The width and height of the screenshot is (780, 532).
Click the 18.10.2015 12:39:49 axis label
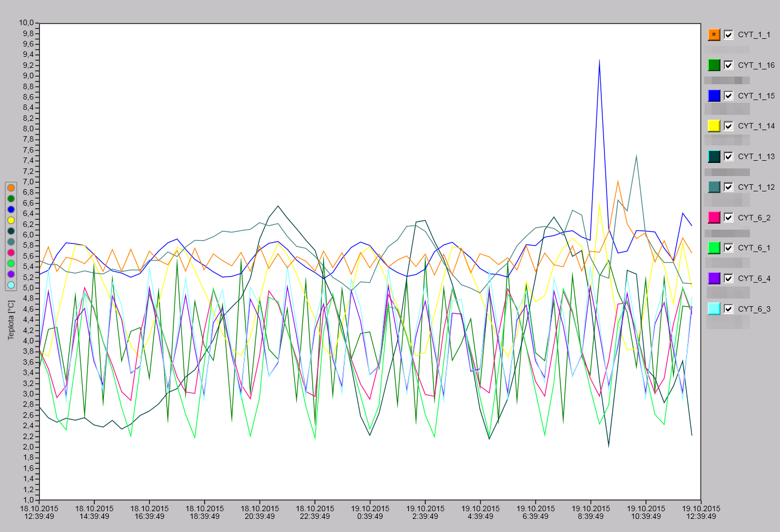point(39,512)
